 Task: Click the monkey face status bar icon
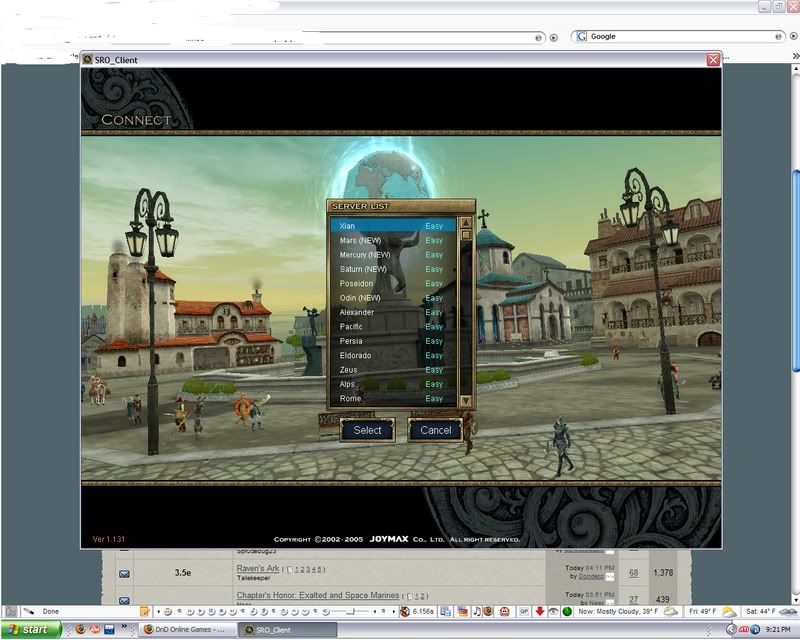click(505, 611)
